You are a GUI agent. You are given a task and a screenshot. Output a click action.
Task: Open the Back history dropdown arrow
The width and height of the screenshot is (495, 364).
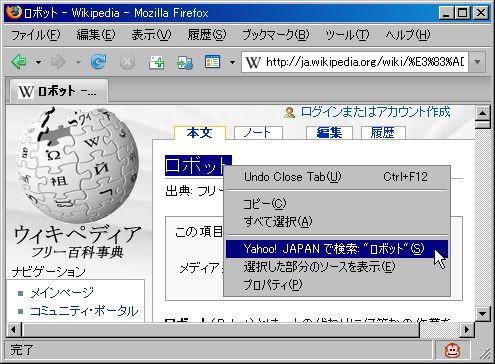point(38,62)
